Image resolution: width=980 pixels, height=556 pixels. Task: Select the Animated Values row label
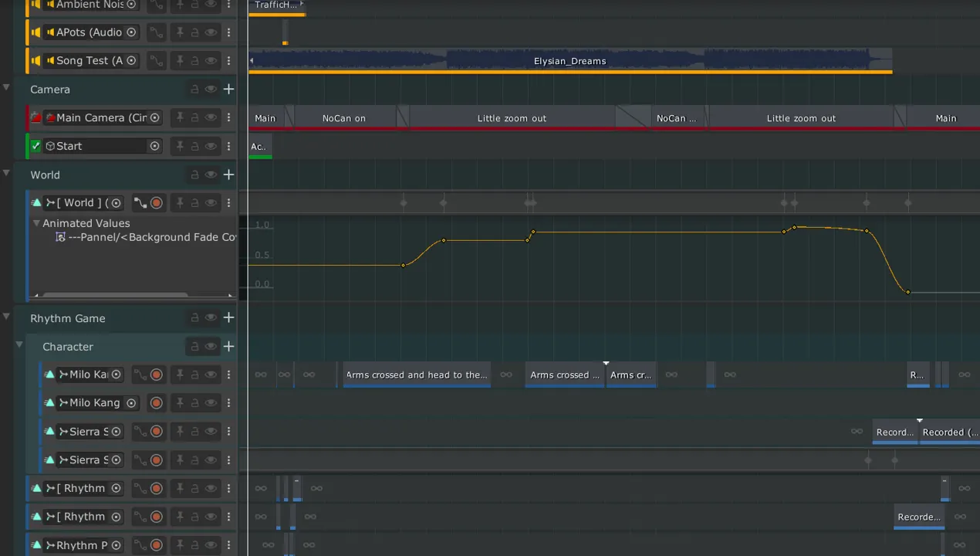pyautogui.click(x=86, y=223)
